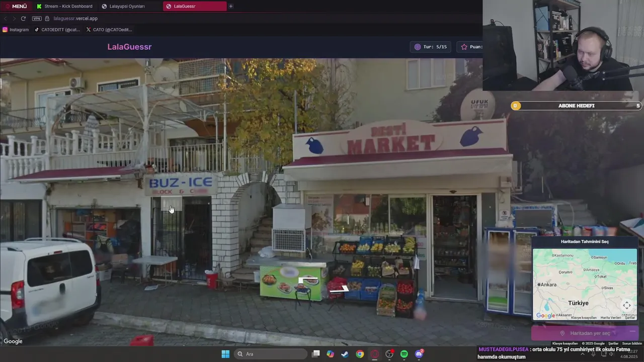644x362 pixels.
Task: Click Ankara on the guess map
Action: pos(547,285)
